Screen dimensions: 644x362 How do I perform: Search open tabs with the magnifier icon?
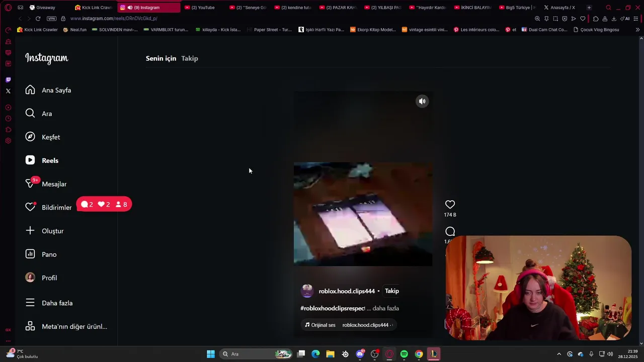pyautogui.click(x=608, y=8)
